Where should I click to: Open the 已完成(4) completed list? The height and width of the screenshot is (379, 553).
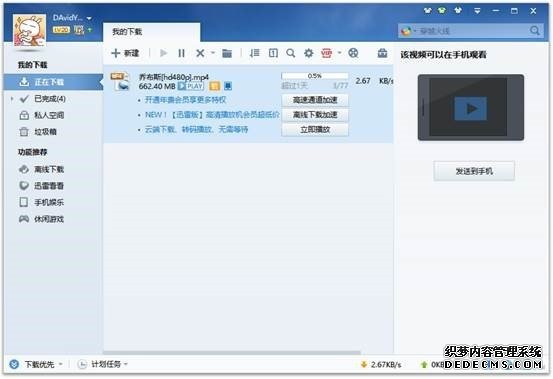(x=50, y=99)
